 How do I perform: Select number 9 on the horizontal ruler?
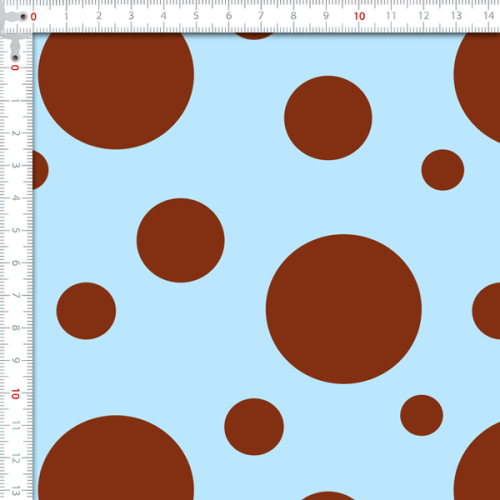(x=326, y=16)
